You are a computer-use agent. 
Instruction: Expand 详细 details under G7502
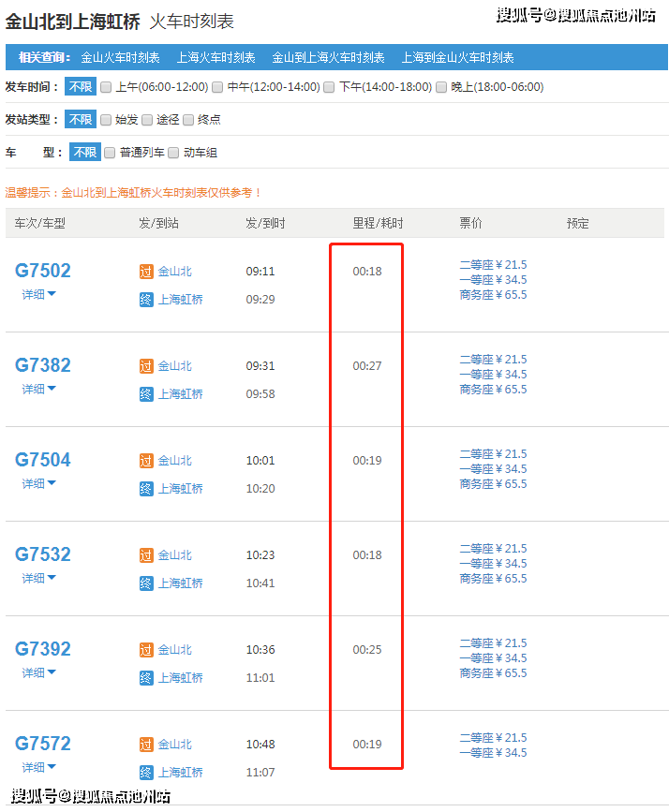click(x=38, y=294)
